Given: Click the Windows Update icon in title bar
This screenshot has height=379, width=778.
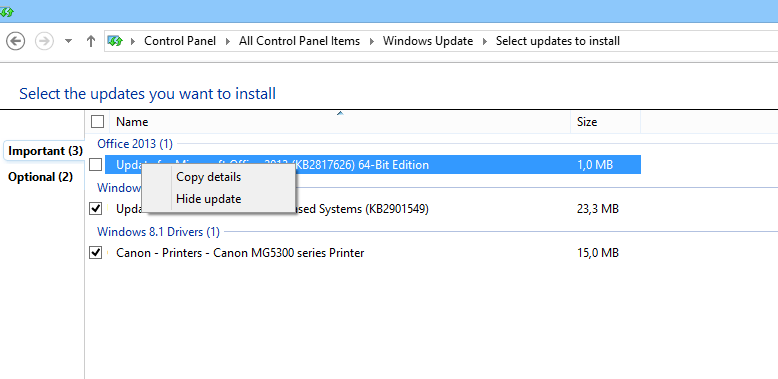Looking at the screenshot, I should coord(6,11).
